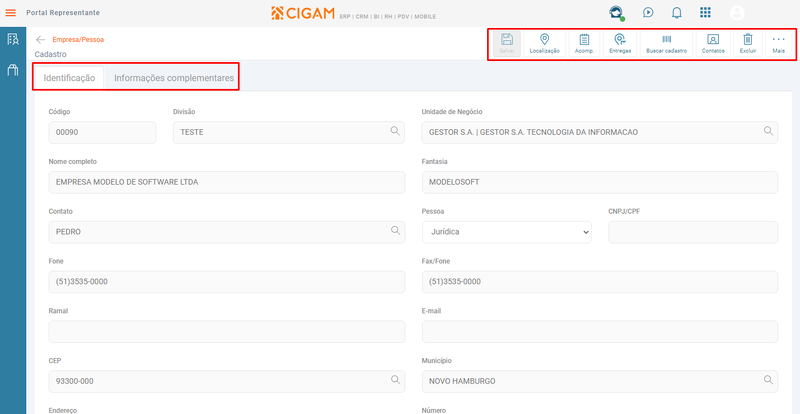The image size is (800, 414).
Task: Follow the Empresa/Pessoa breadcrumb link
Action: click(x=78, y=39)
